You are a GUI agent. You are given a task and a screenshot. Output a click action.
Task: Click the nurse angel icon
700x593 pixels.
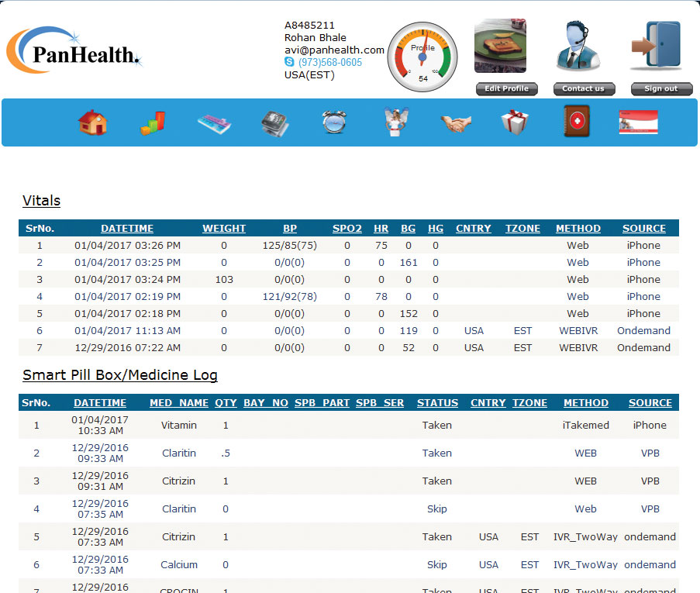395,122
